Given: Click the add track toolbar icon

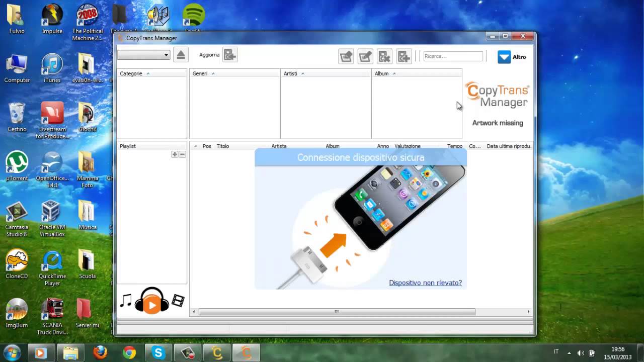Looking at the screenshot, I should 404,56.
